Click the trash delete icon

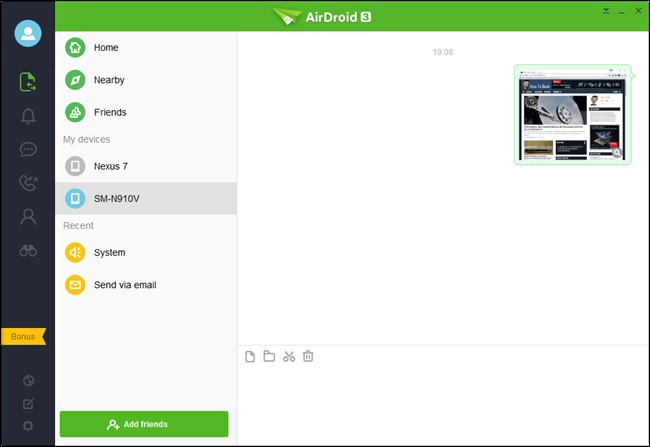point(308,356)
